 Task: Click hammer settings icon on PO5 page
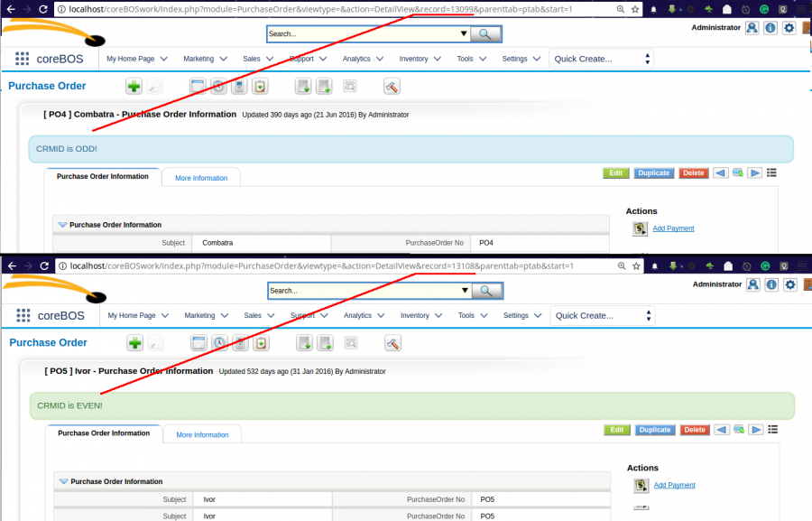pos(392,343)
